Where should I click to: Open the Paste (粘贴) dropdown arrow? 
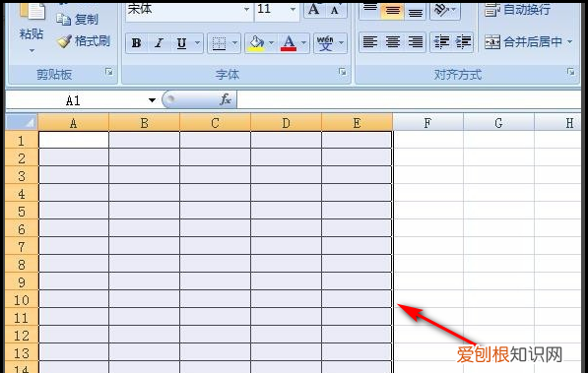(32, 50)
